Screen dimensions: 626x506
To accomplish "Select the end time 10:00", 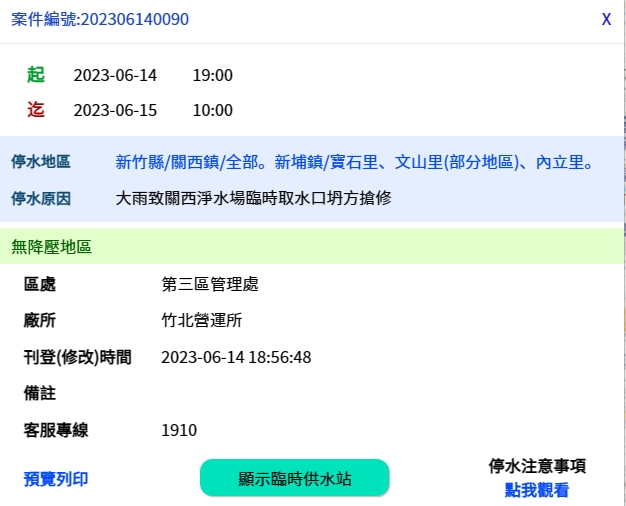I will click(x=212, y=110).
